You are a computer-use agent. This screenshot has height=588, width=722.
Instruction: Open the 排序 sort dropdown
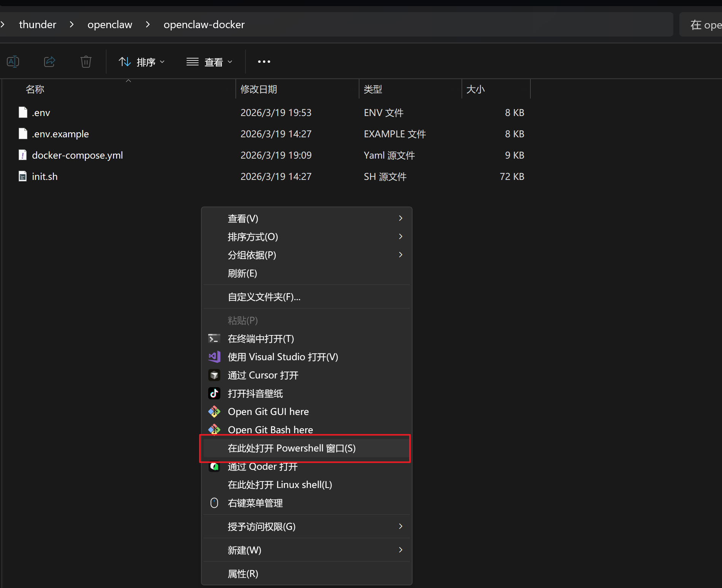point(142,62)
